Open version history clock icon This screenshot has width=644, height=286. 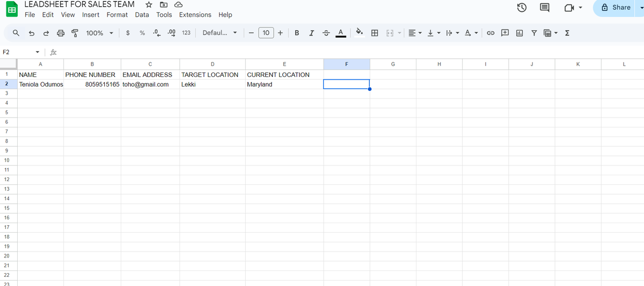coord(521,8)
